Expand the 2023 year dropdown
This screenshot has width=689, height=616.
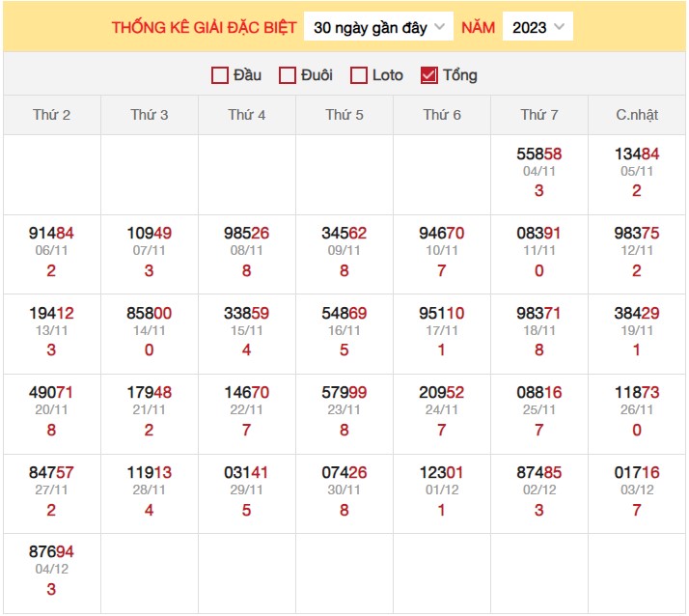(537, 27)
